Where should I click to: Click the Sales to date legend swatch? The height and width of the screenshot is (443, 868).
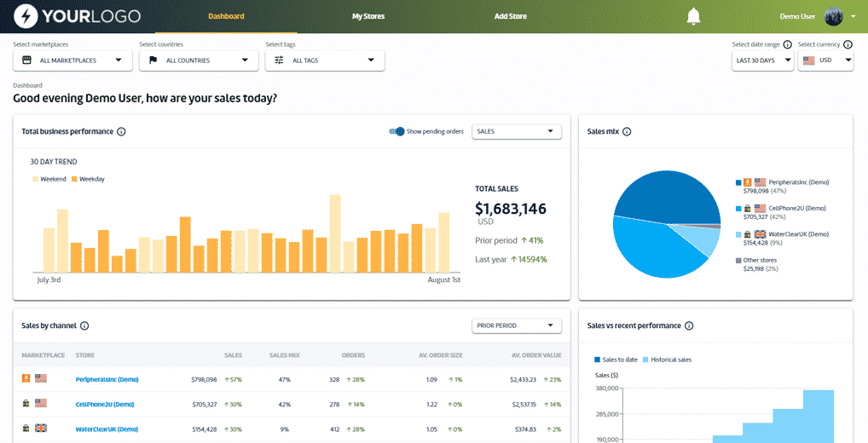[598, 360]
